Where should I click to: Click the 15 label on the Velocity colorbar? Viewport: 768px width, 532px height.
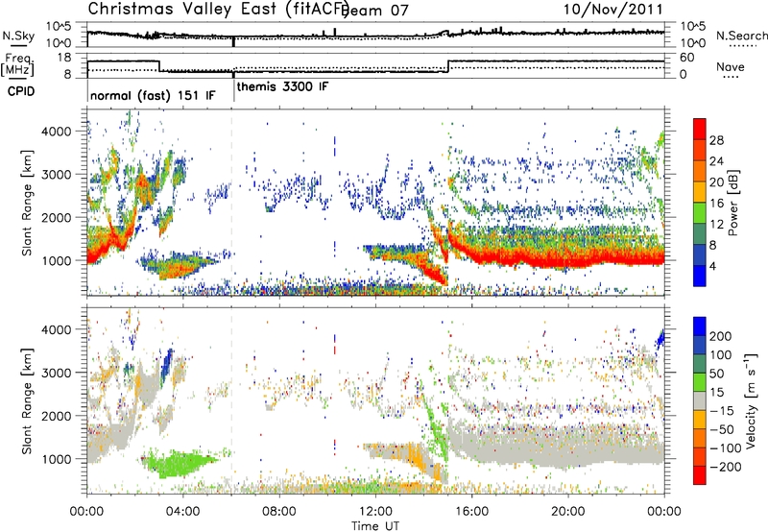717,393
